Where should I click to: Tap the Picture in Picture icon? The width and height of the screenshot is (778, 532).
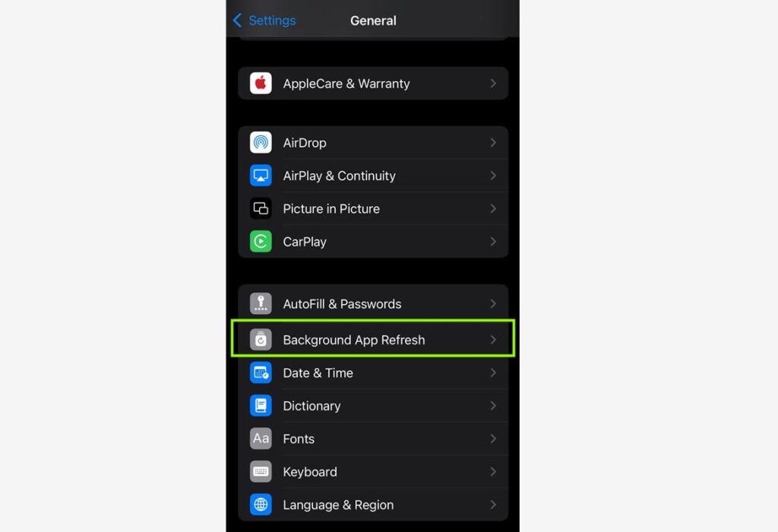(x=261, y=208)
